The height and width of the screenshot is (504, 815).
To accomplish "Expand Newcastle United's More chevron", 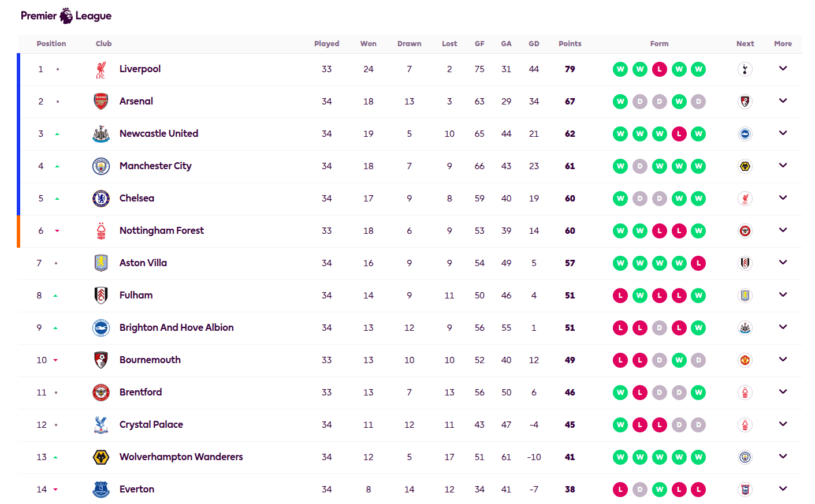I will tap(783, 133).
